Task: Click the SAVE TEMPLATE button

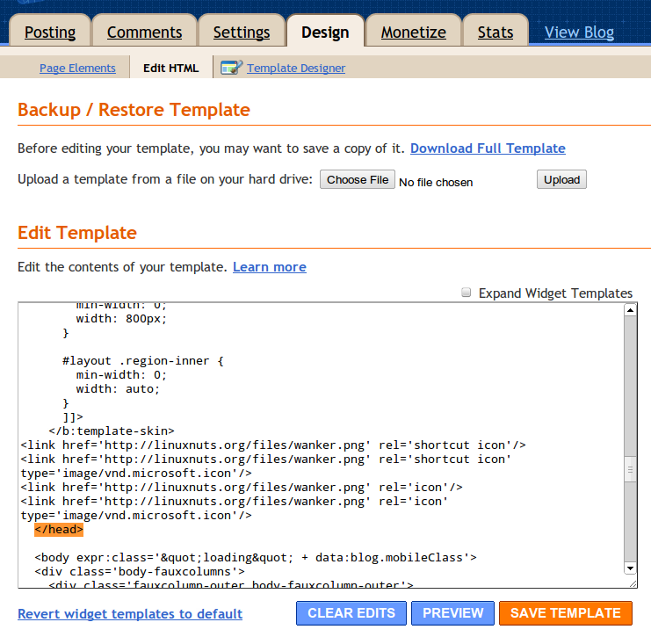Action: click(566, 613)
